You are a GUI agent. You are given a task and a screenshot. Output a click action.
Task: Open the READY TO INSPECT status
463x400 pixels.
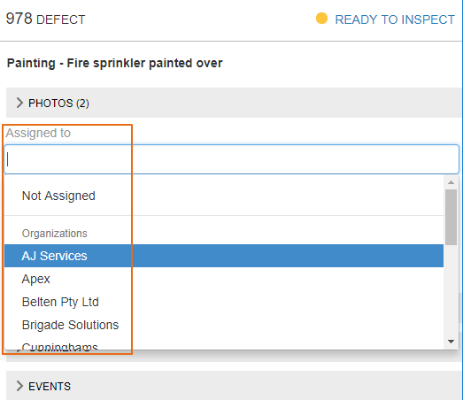395,20
